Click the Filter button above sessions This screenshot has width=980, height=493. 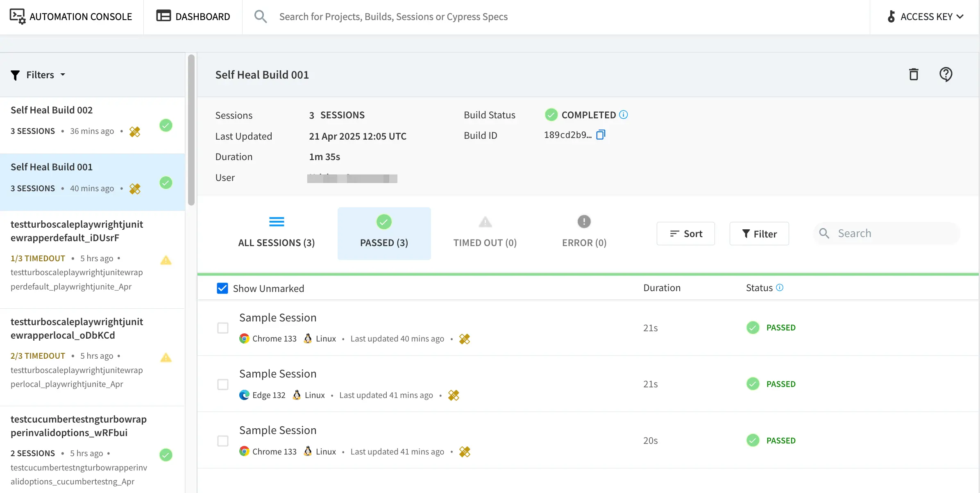click(759, 233)
